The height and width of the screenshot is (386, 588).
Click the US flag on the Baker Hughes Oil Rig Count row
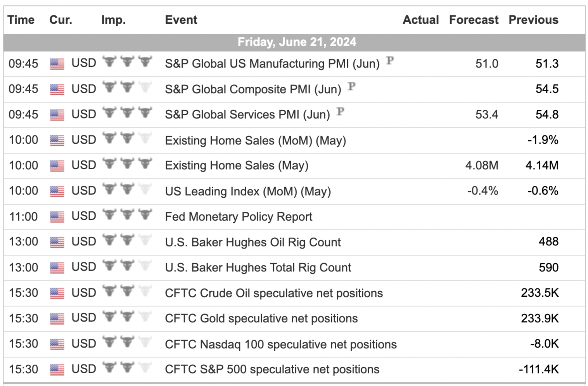(57, 242)
